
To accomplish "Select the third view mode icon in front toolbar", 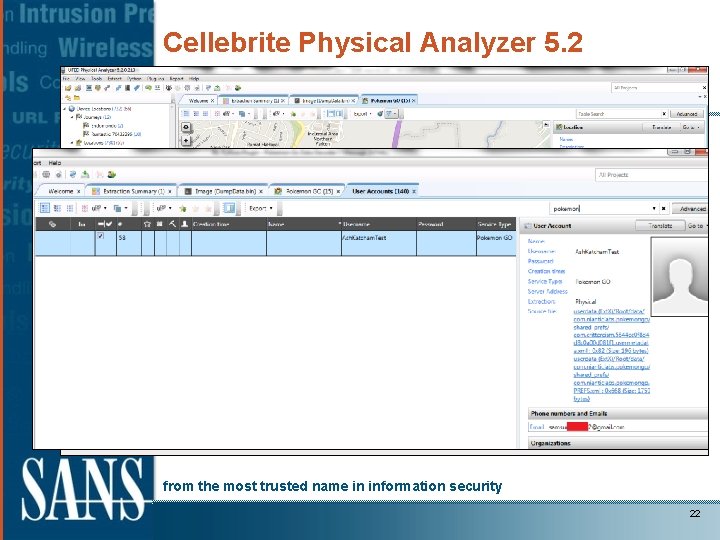I will tap(69, 208).
